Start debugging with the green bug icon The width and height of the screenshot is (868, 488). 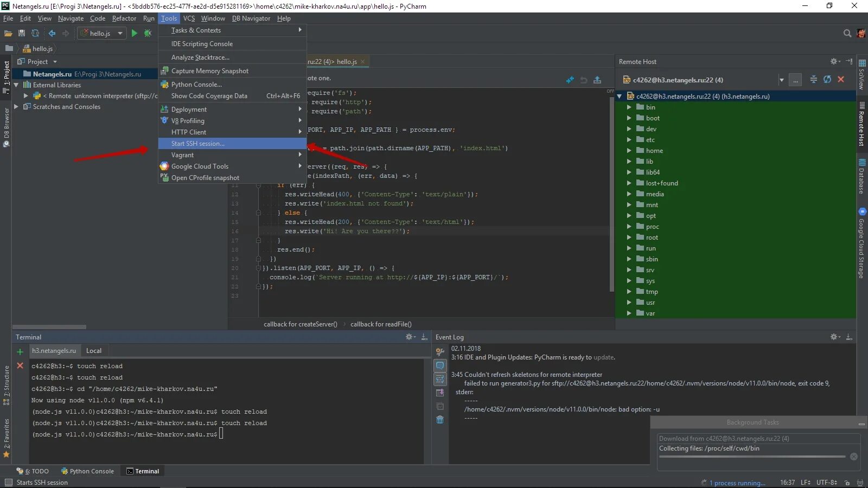tap(148, 34)
